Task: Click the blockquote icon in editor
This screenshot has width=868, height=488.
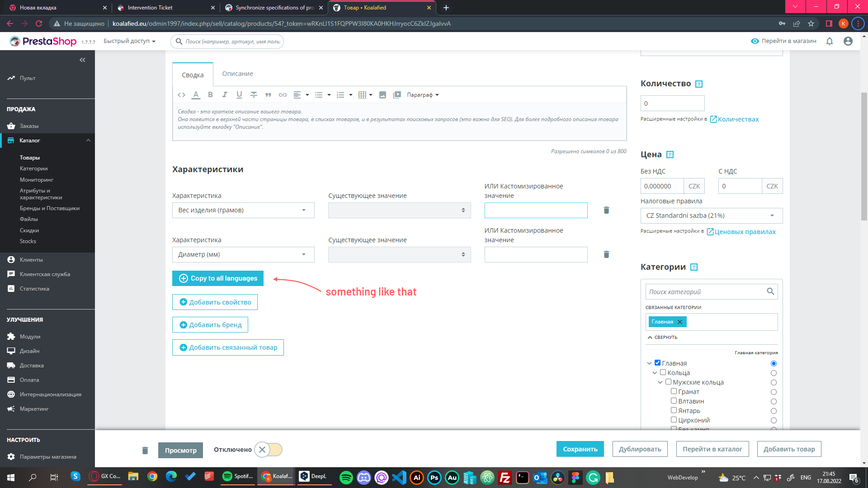Action: pos(268,95)
